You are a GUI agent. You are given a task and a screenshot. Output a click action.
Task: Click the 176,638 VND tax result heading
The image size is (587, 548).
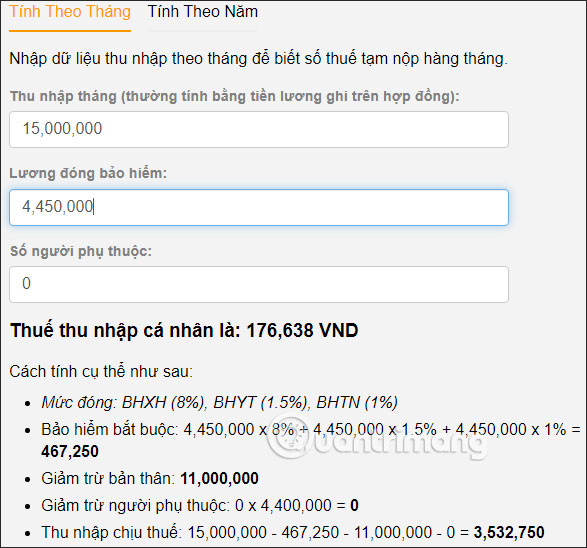coord(184,331)
